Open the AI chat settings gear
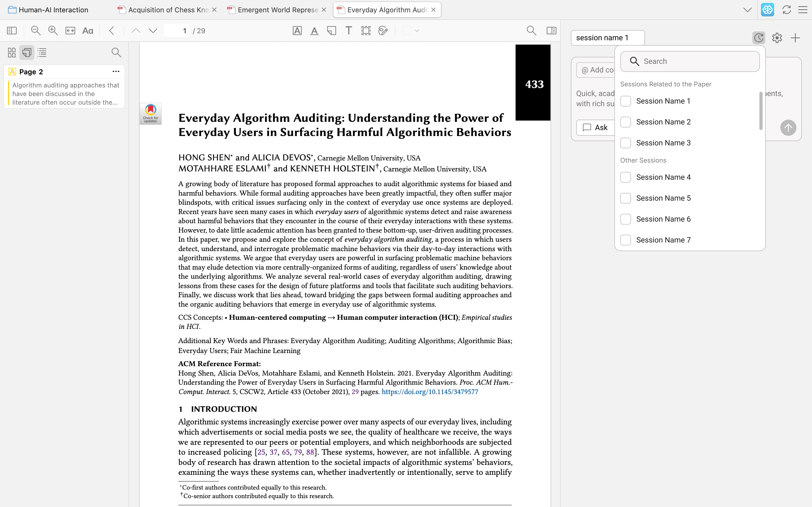 tap(777, 38)
